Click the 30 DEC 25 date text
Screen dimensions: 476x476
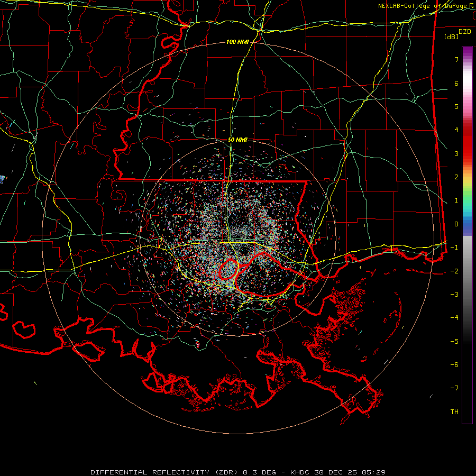point(335,472)
